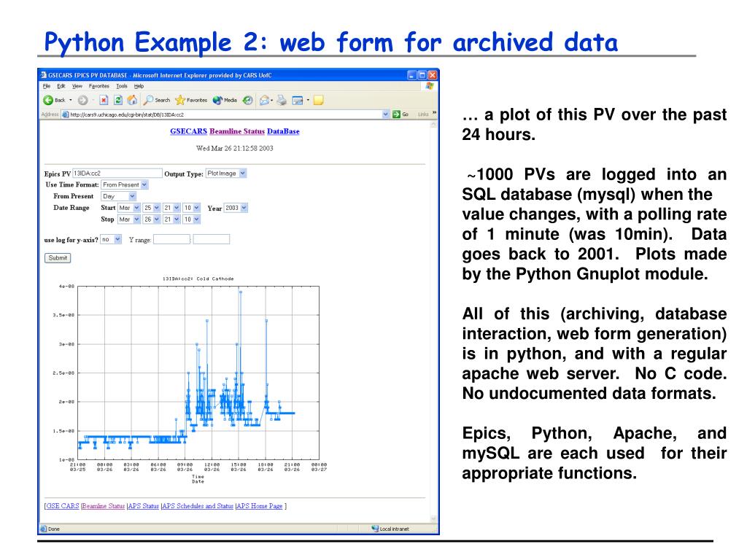This screenshot has width=747, height=560.
Task: Follow the GSE CARS footer link
Action: 63,506
